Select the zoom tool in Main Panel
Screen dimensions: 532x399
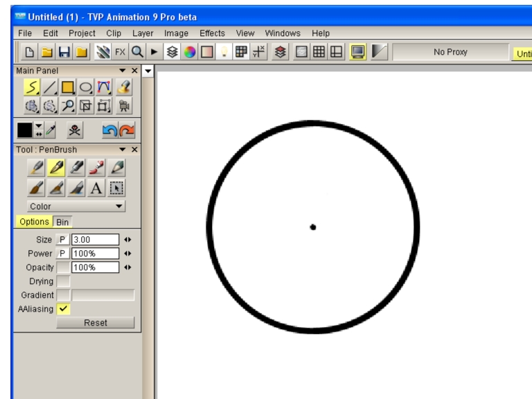coord(67,106)
